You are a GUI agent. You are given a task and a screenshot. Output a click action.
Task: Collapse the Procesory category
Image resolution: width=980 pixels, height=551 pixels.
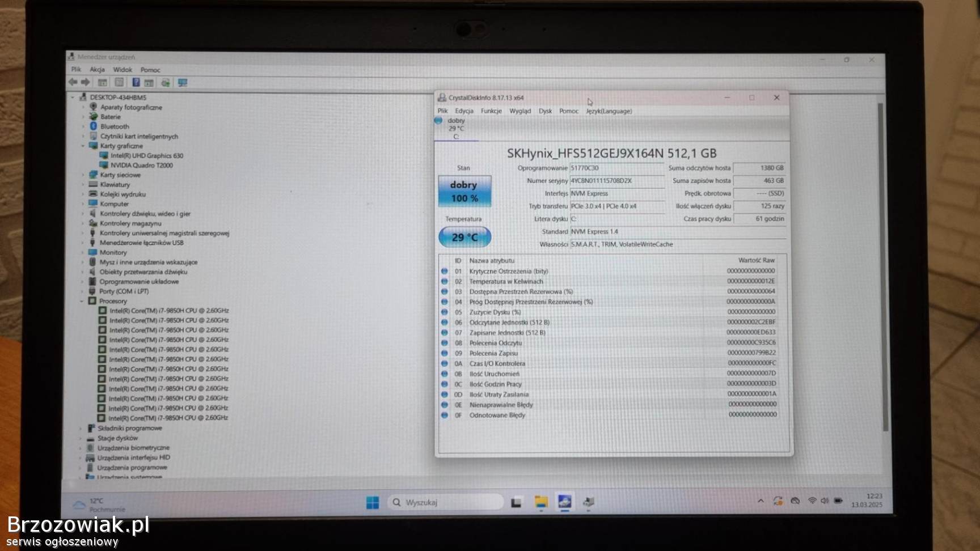point(82,301)
